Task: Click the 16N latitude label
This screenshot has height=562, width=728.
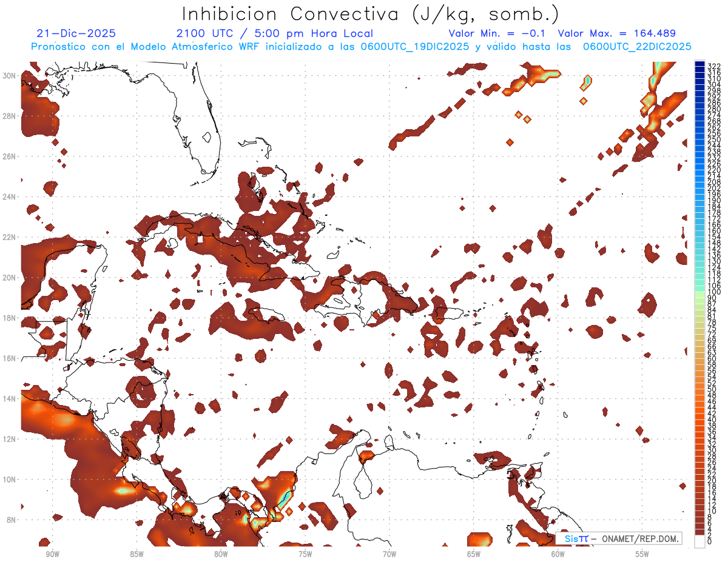Action: tap(8, 358)
